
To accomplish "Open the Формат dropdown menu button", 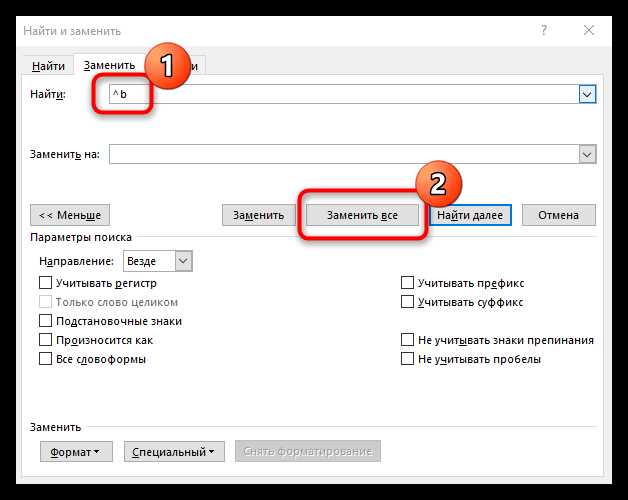I will click(76, 452).
